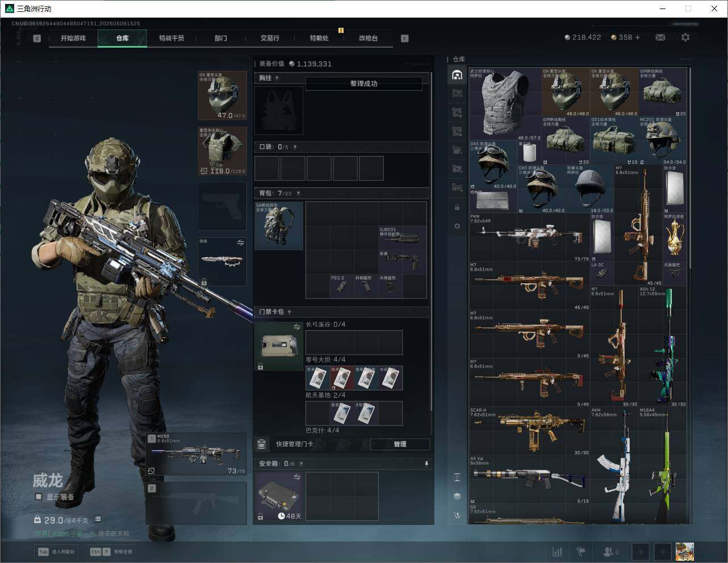728x563 pixels.
Task: Select the QJB201 item in backpack
Action: (x=403, y=238)
